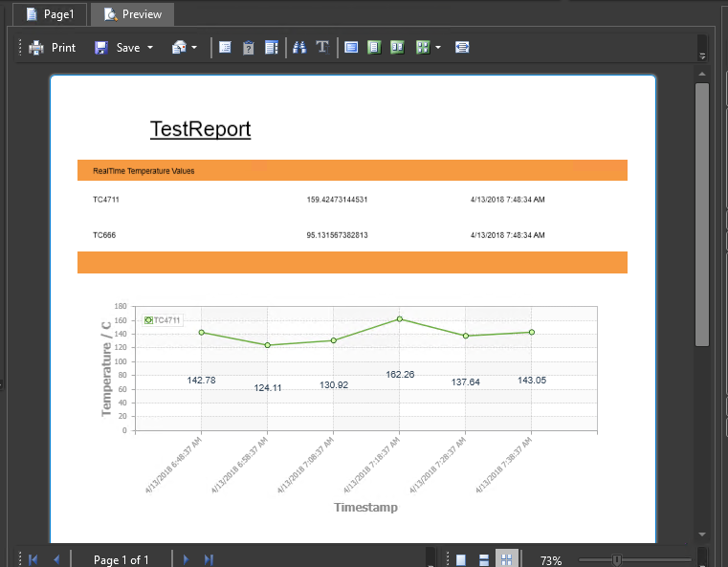Click the 137.64 chart data label
Image resolution: width=728 pixels, height=567 pixels.
466,382
